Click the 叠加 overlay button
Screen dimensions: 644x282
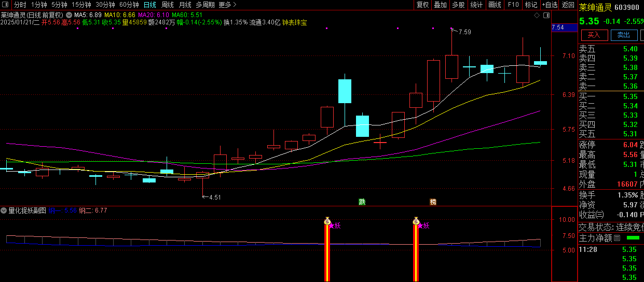440,5
